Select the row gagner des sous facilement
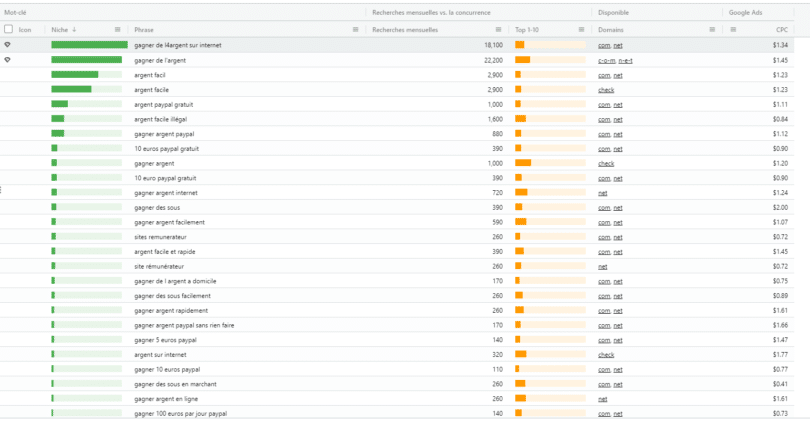This screenshot has width=810, height=422. coord(397,296)
